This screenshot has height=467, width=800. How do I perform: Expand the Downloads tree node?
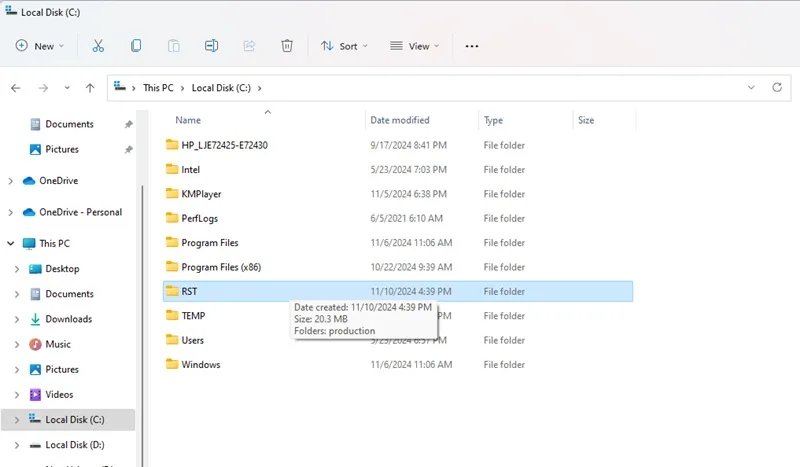17,319
